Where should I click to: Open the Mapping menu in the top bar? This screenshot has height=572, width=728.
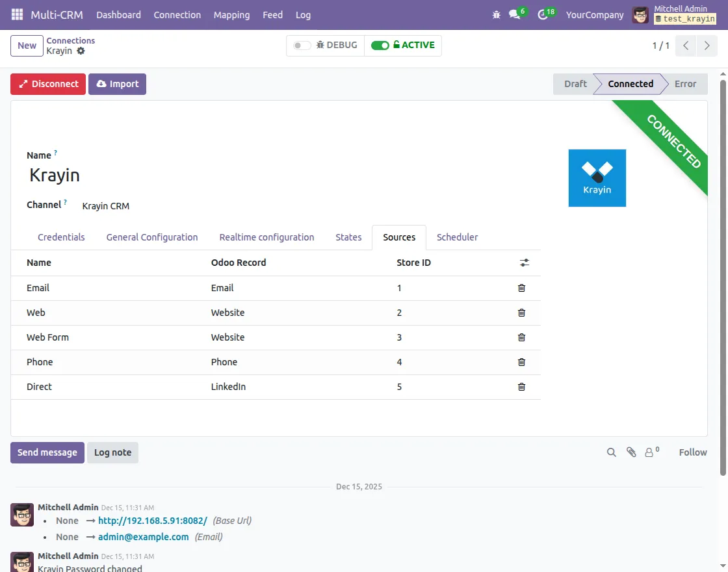(231, 14)
